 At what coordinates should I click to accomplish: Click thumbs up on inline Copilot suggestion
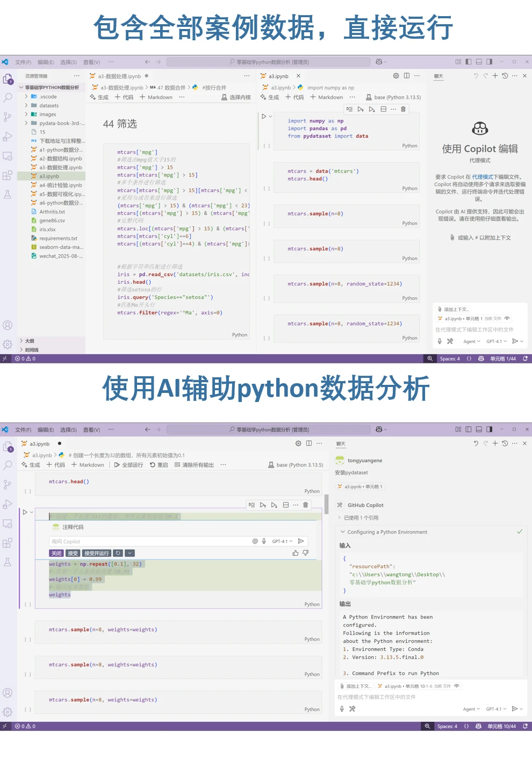(296, 553)
